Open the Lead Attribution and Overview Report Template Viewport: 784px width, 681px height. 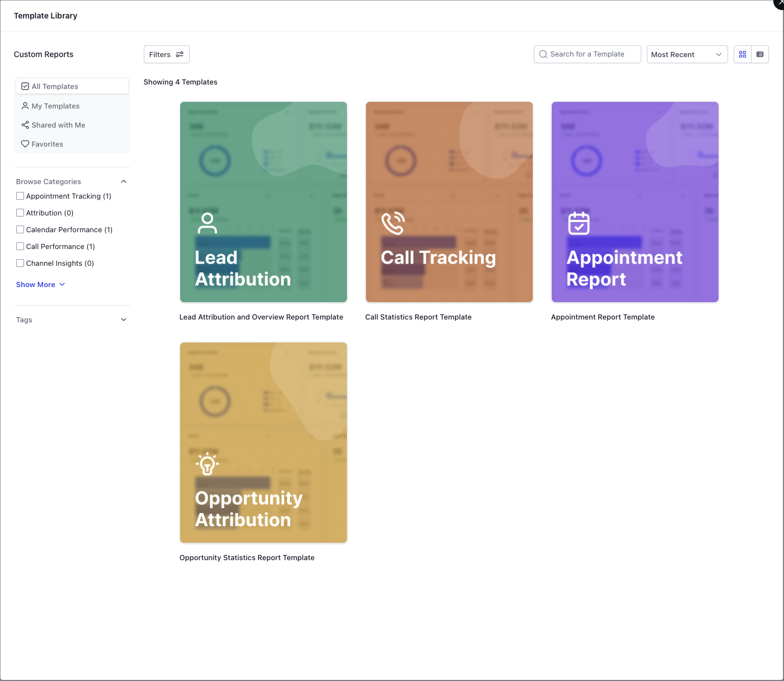[263, 201]
